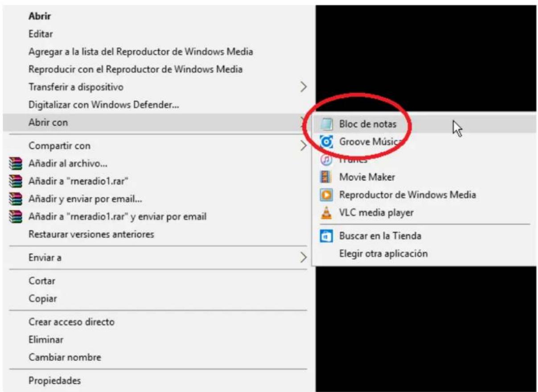Image resolution: width=538 pixels, height=392 pixels.
Task: Click WinRAR icon beside Añadir a "rneradio1.rar"
Action: tap(16, 182)
